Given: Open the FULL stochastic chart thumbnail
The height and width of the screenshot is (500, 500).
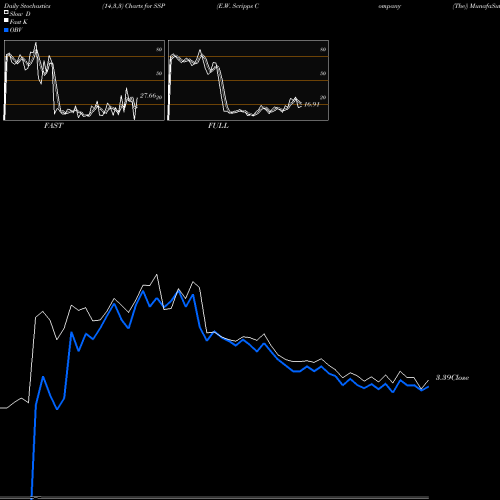Looking at the screenshot, I should [x=248, y=80].
